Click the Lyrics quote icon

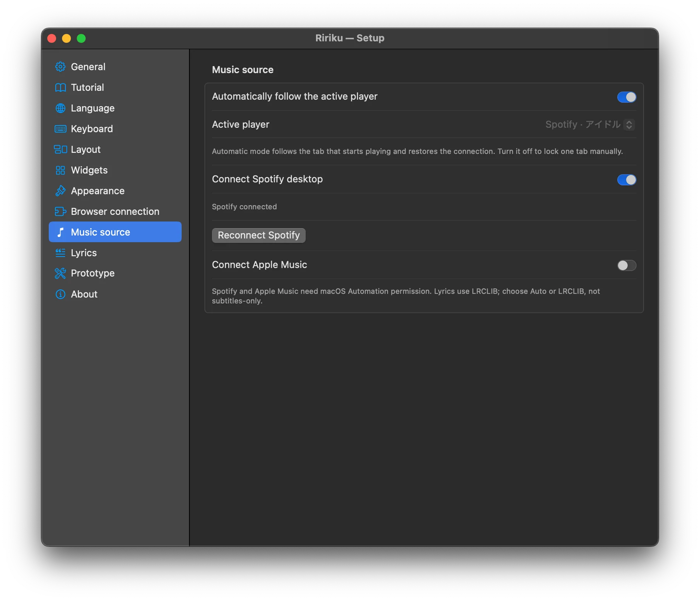[60, 253]
